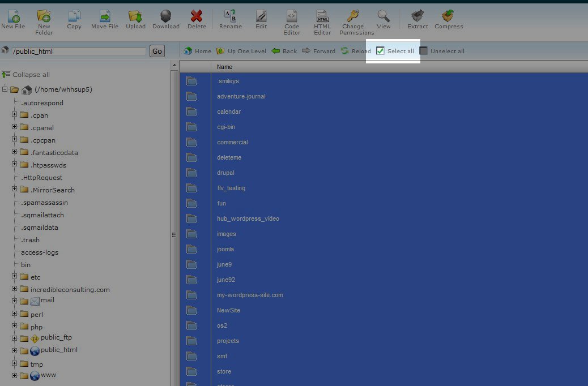Expand the etc folder in tree

pos(15,277)
